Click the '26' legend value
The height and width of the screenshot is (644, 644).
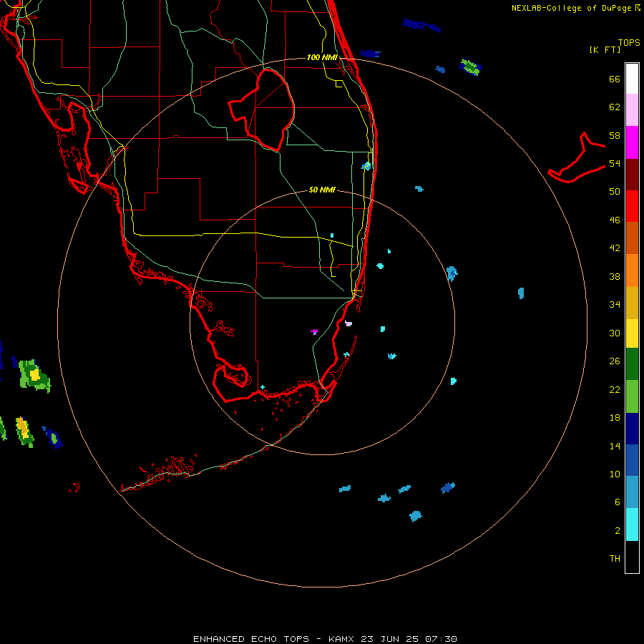tap(615, 361)
